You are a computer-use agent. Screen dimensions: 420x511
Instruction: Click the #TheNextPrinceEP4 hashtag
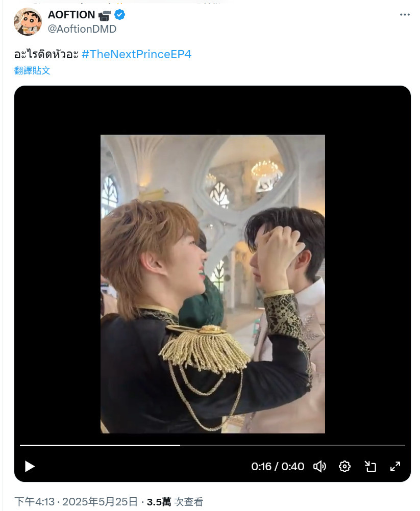[136, 54]
